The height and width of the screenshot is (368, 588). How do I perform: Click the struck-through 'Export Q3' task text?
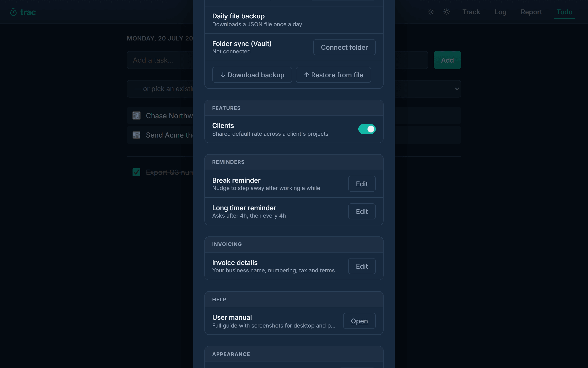point(169,172)
